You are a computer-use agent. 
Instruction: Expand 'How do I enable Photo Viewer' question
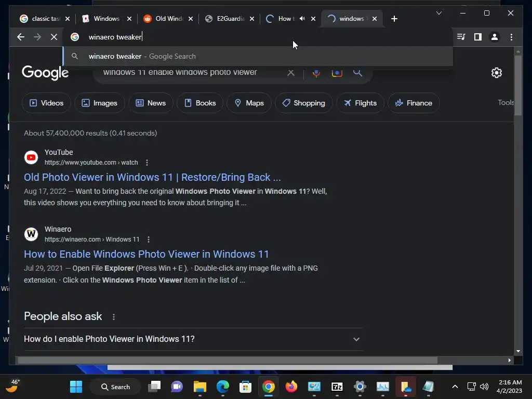(x=193, y=339)
